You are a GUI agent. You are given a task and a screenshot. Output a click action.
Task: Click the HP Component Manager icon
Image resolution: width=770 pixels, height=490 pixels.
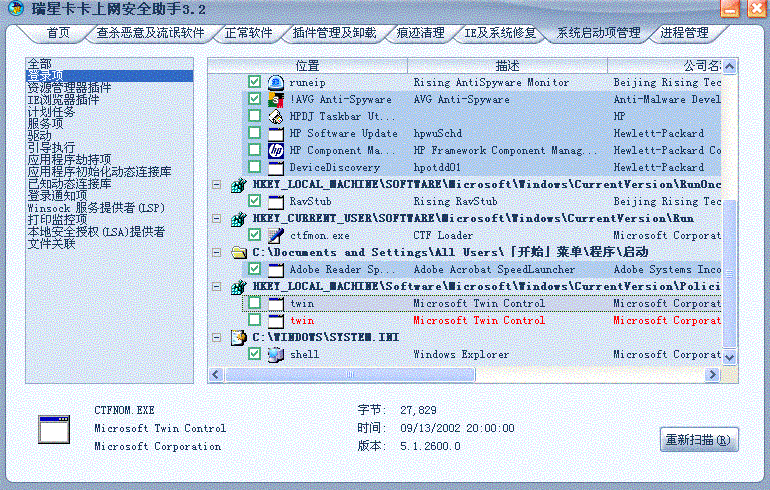(x=275, y=150)
